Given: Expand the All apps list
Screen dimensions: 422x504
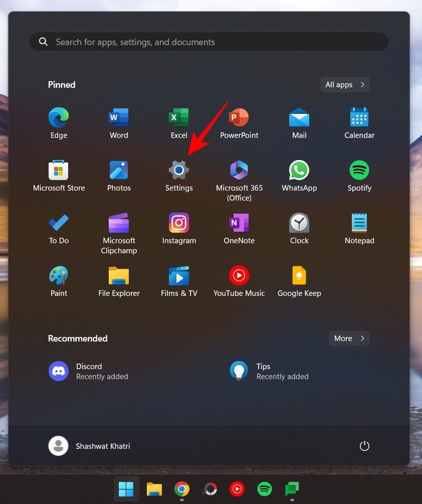Looking at the screenshot, I should [x=345, y=85].
